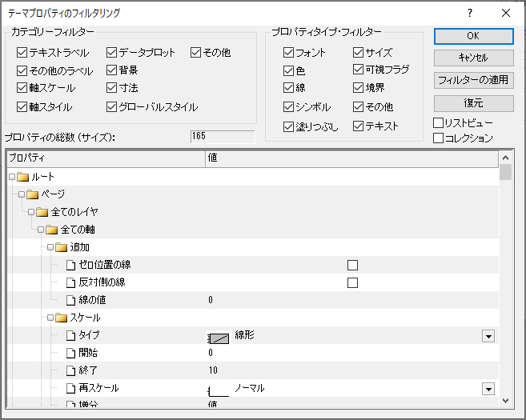
Task: Collapse the 全ての軸 tree node
Action: 41,230
